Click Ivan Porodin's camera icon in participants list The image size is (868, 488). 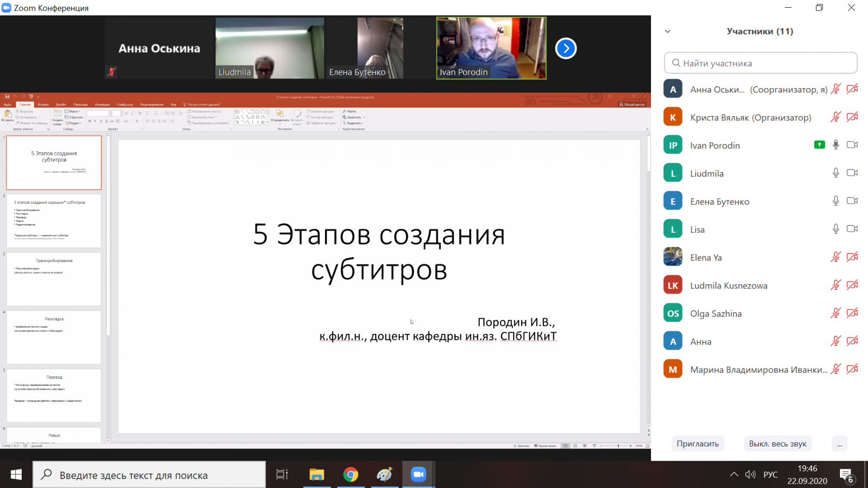click(x=852, y=145)
